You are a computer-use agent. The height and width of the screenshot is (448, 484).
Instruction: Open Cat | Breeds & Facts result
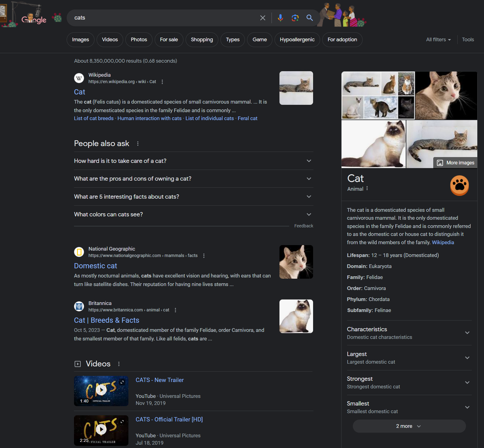(x=106, y=320)
